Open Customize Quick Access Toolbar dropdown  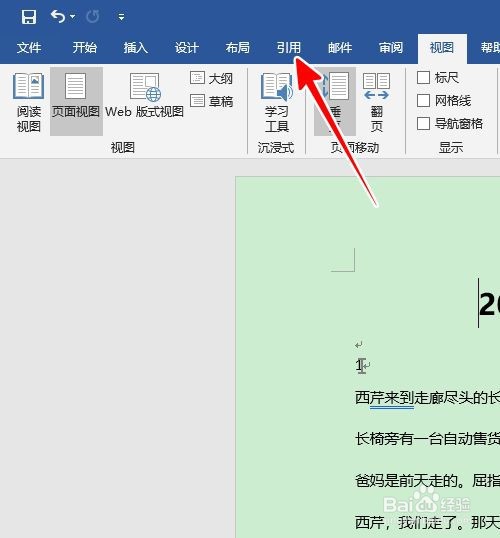click(x=121, y=17)
